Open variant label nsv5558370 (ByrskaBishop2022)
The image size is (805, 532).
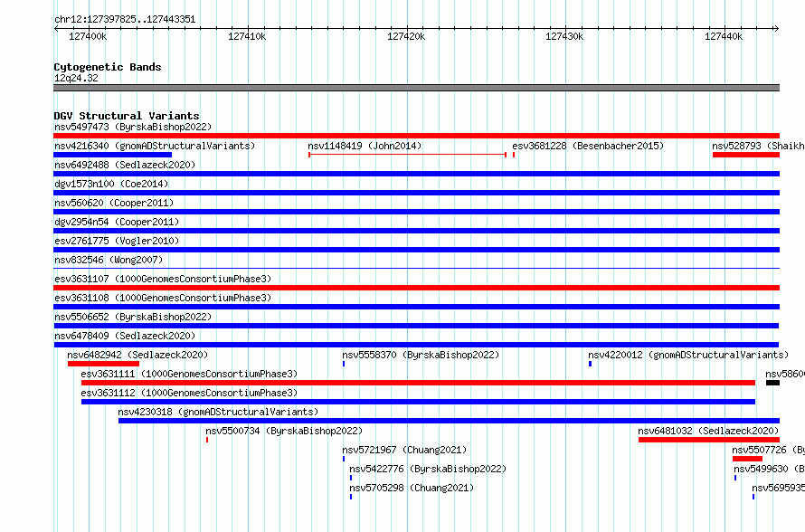tap(421, 355)
